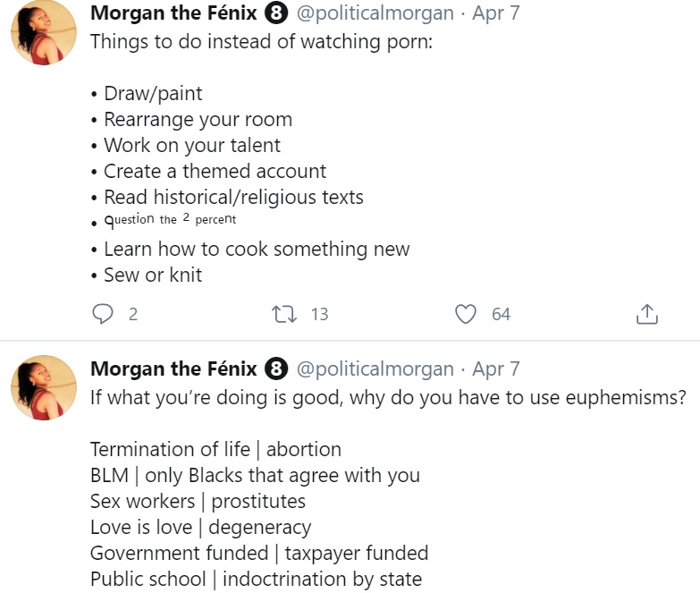This screenshot has height=593, width=700.
Task: Open the reply icon on the first tweet
Action: coord(103,313)
